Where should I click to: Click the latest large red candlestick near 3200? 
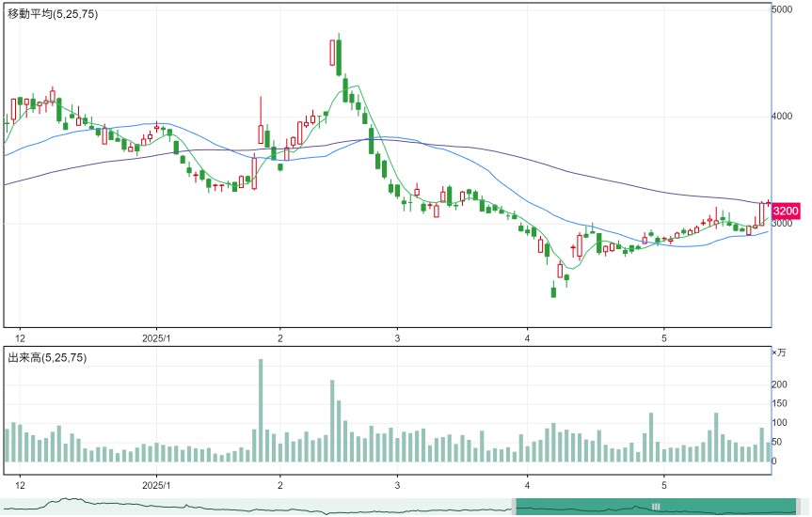[x=762, y=213]
